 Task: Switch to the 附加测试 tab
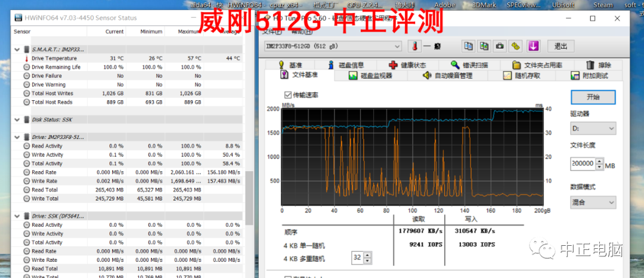pyautogui.click(x=590, y=76)
